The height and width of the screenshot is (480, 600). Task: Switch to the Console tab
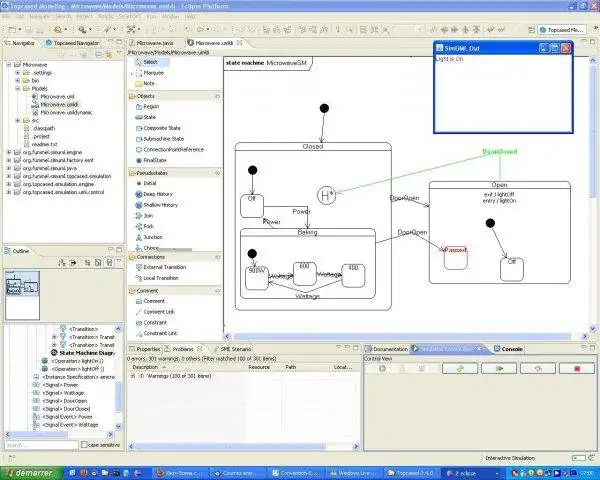click(x=511, y=348)
